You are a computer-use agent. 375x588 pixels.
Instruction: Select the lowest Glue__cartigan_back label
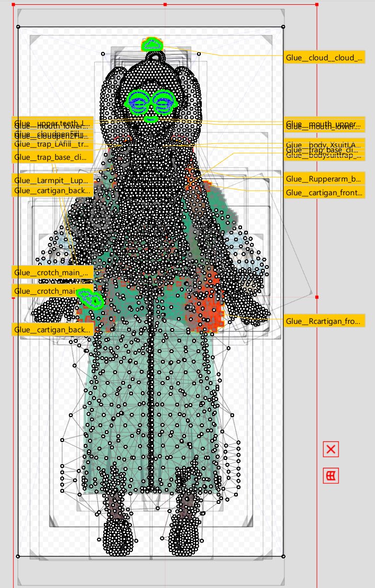pyautogui.click(x=52, y=330)
